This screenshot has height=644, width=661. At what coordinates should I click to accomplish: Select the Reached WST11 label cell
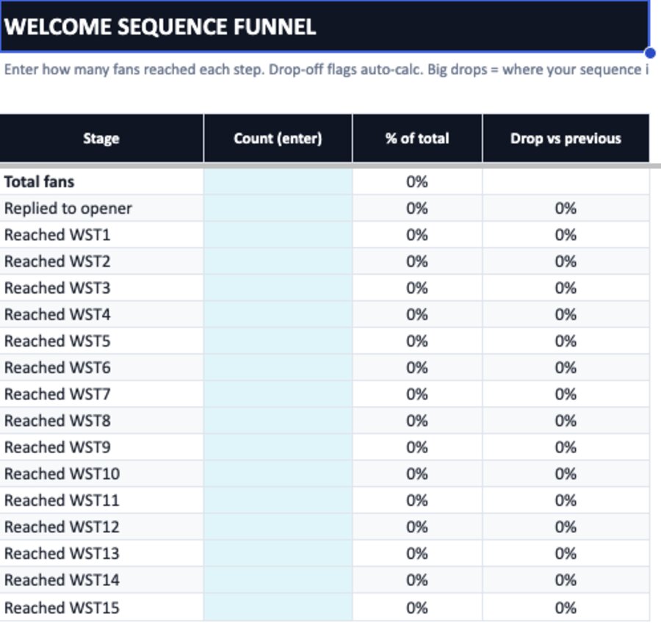101,500
